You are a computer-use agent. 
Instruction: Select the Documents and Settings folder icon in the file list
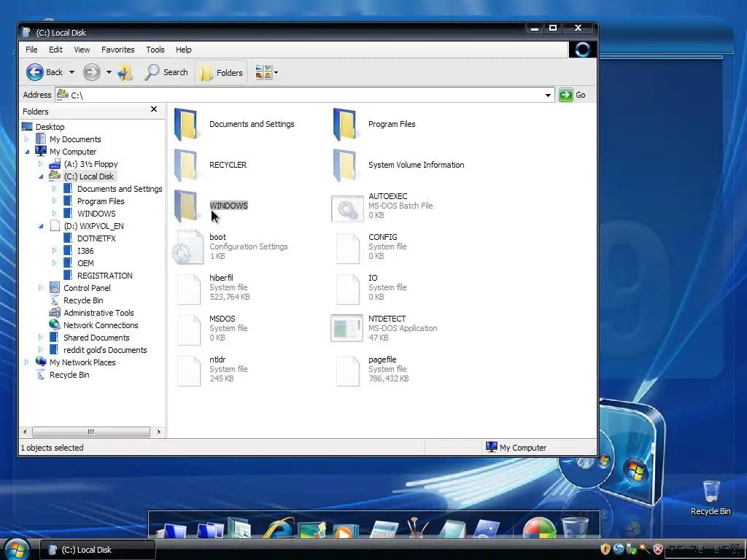[x=186, y=124]
